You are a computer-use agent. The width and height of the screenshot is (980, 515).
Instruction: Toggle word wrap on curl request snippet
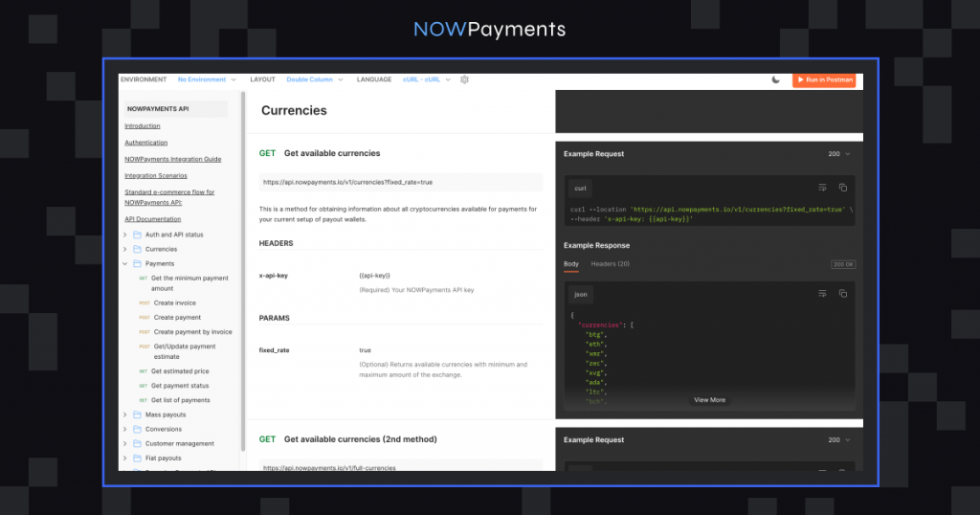(x=822, y=188)
